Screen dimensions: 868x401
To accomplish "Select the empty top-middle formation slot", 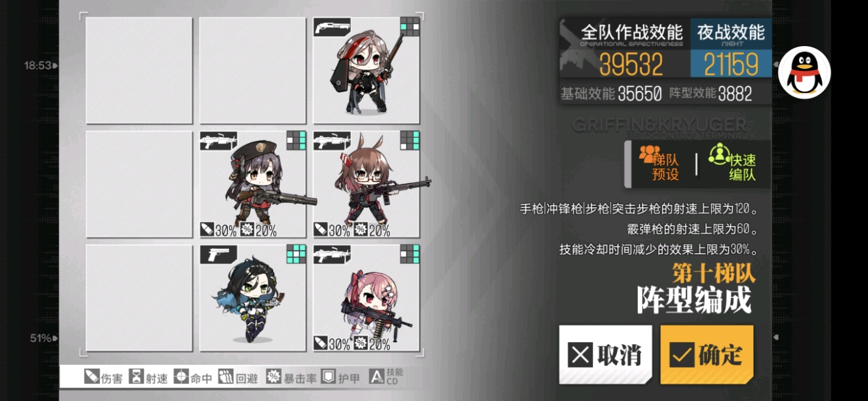I will [x=252, y=70].
